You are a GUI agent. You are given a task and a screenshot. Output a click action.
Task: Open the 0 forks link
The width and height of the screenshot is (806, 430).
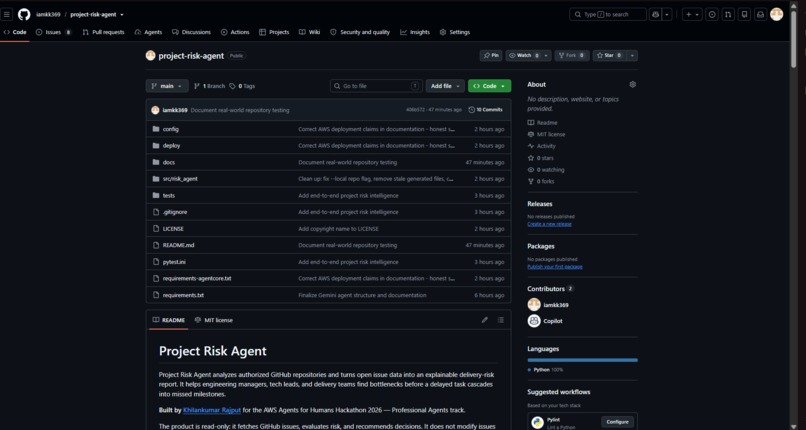pyautogui.click(x=541, y=181)
